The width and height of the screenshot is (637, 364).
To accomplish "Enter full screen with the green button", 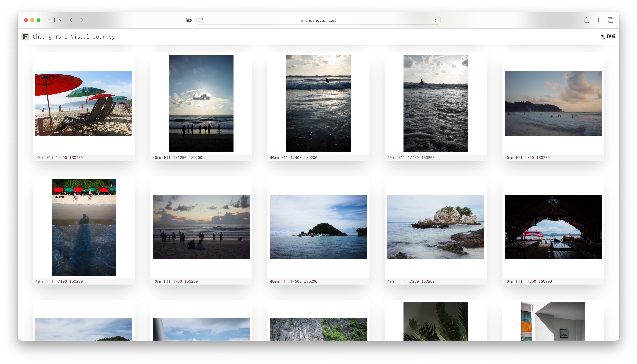I will pyautogui.click(x=39, y=20).
